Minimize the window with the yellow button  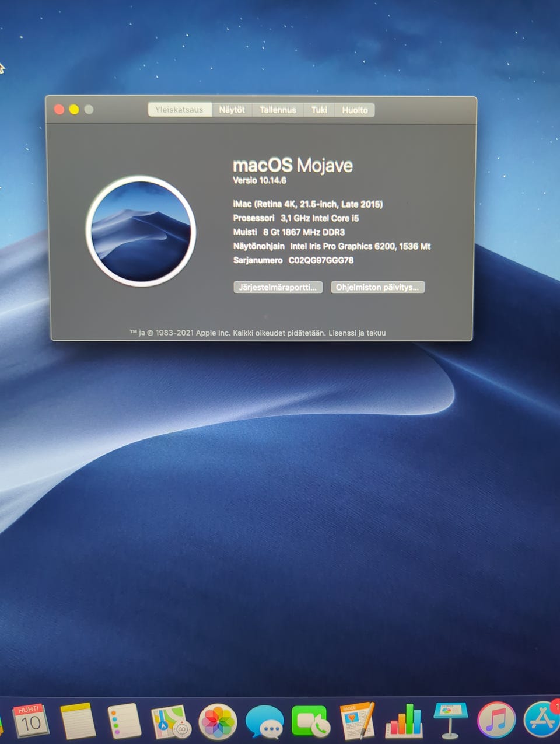[x=74, y=109]
